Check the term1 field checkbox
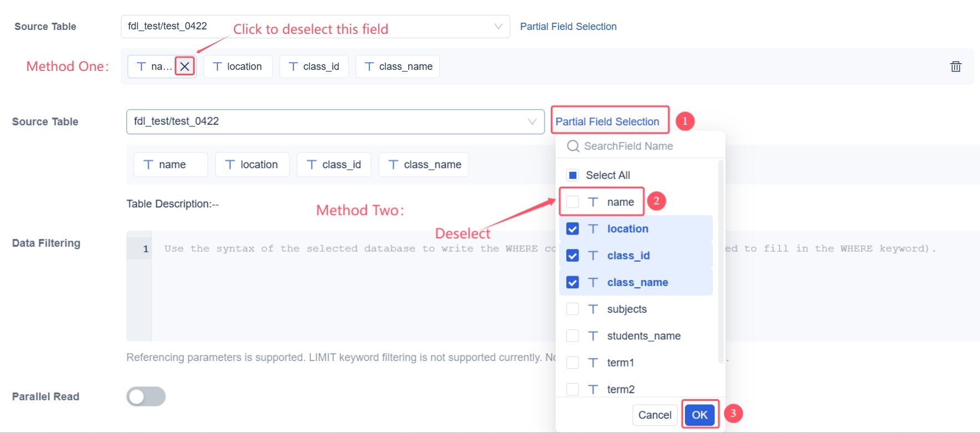 [573, 363]
